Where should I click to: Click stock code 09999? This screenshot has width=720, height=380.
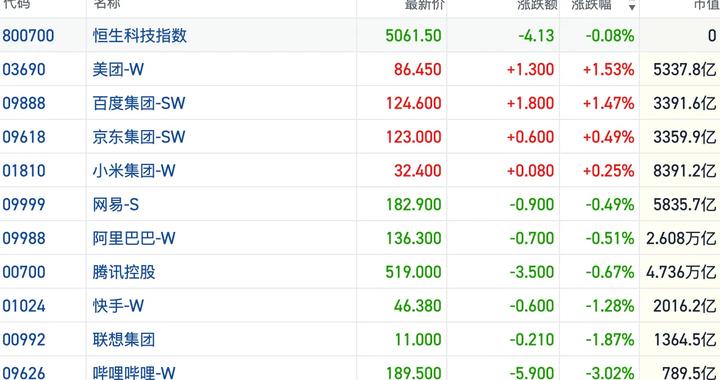coord(24,204)
